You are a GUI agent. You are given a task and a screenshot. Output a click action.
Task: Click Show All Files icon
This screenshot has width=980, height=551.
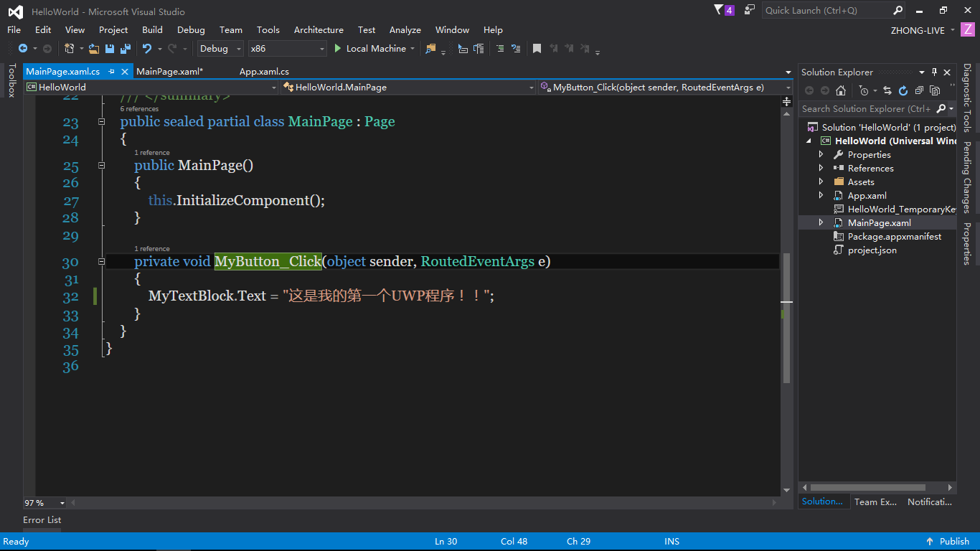pyautogui.click(x=934, y=90)
